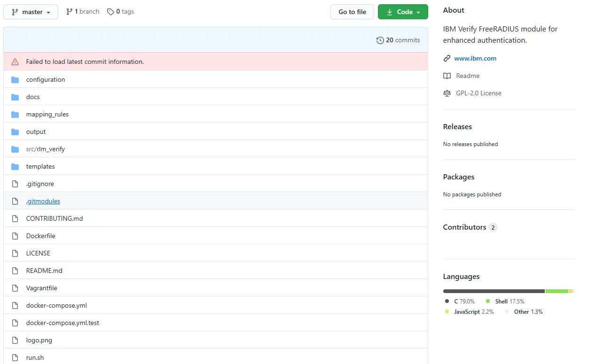Open the src/rlm_verify folder
The image size is (596, 364).
(x=46, y=149)
